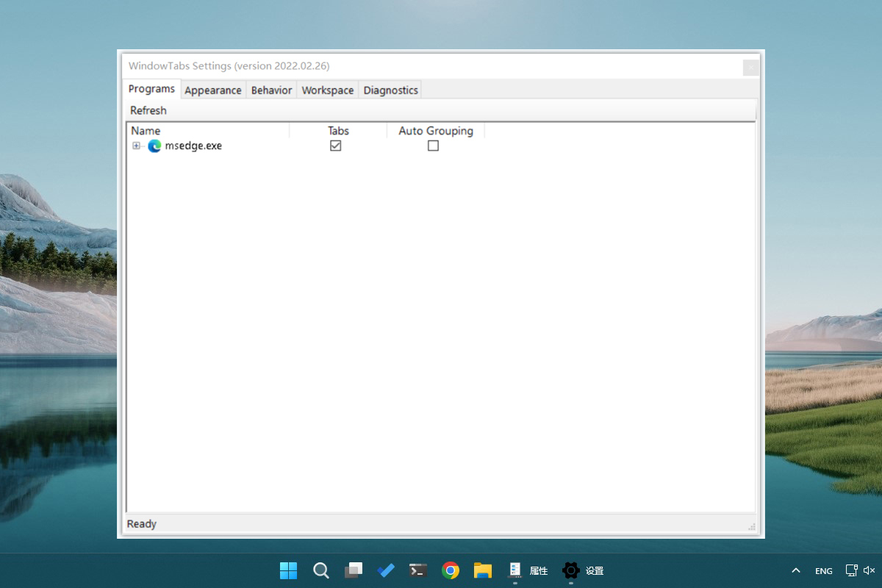Enable Auto Grouping for msedge.exe

[x=433, y=146]
